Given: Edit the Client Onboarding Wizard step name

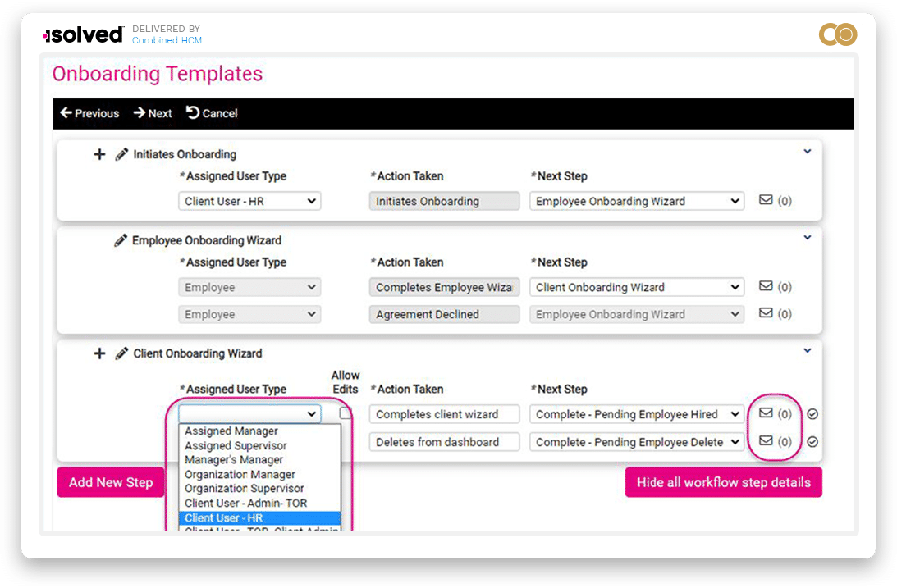Looking at the screenshot, I should coord(121,353).
